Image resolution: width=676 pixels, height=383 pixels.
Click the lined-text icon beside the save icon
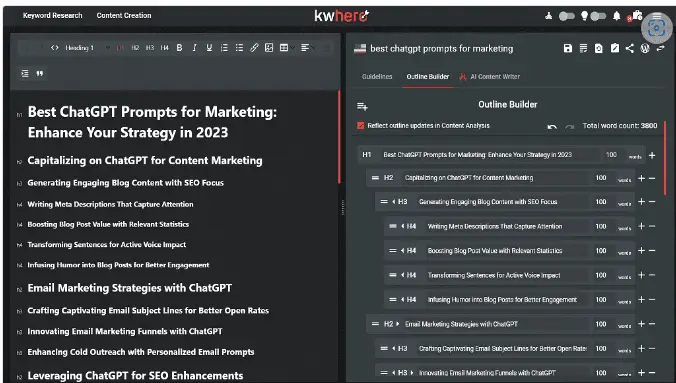tap(583, 48)
